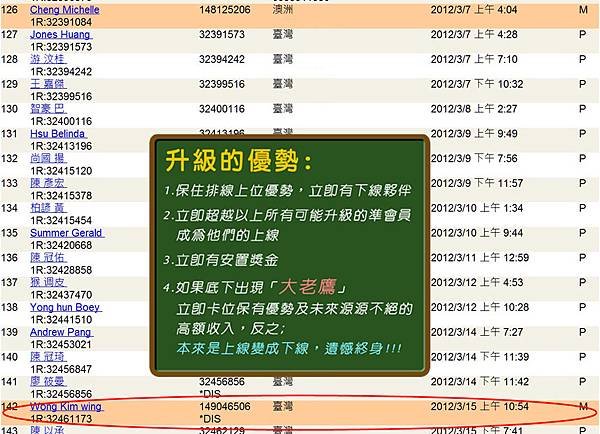Click date 2012/3/14 下午 11:39
600x434 pixels.
pyautogui.click(x=480, y=357)
